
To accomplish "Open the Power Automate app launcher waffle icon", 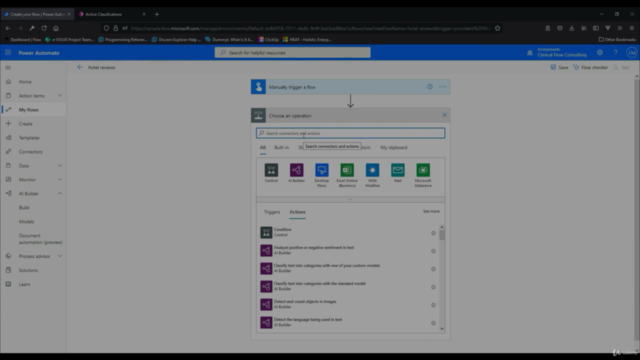I will (x=8, y=53).
